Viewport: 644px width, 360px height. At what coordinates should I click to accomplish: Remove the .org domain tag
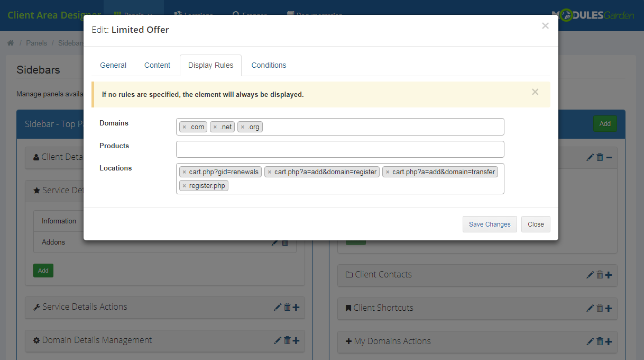tap(242, 127)
